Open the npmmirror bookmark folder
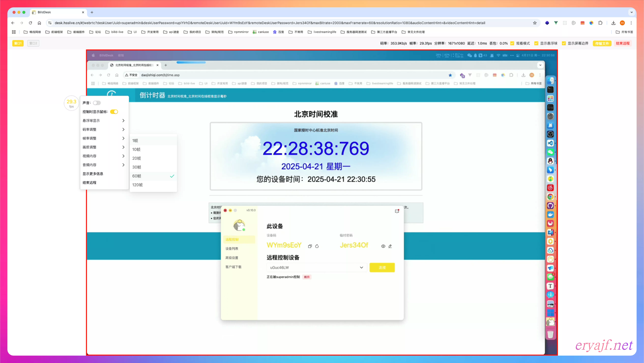This screenshot has height=363, width=644. click(x=238, y=32)
